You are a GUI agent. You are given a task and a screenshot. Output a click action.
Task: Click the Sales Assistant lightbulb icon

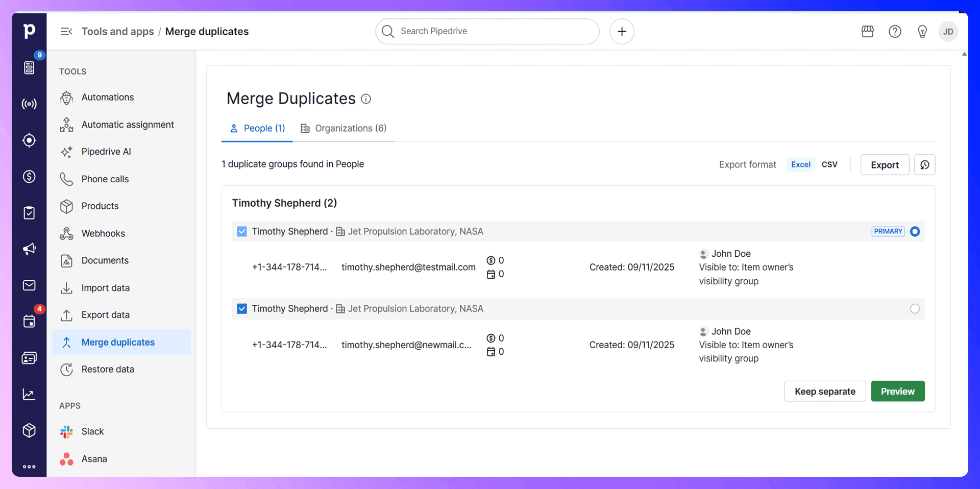point(922,32)
